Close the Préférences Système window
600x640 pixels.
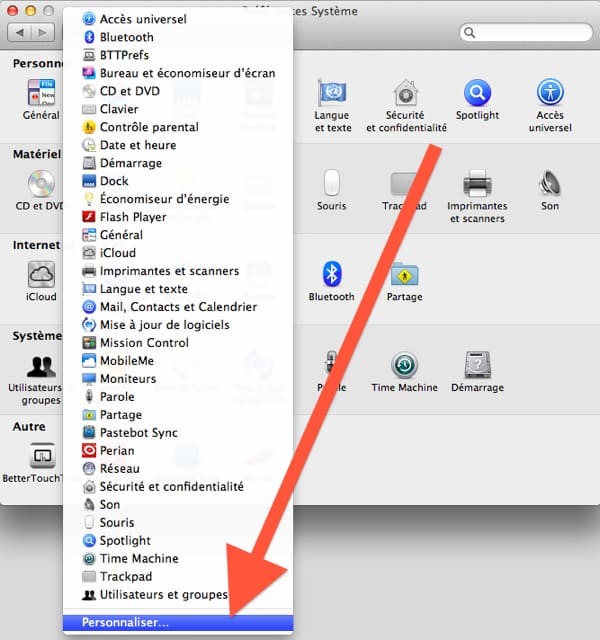point(13,11)
